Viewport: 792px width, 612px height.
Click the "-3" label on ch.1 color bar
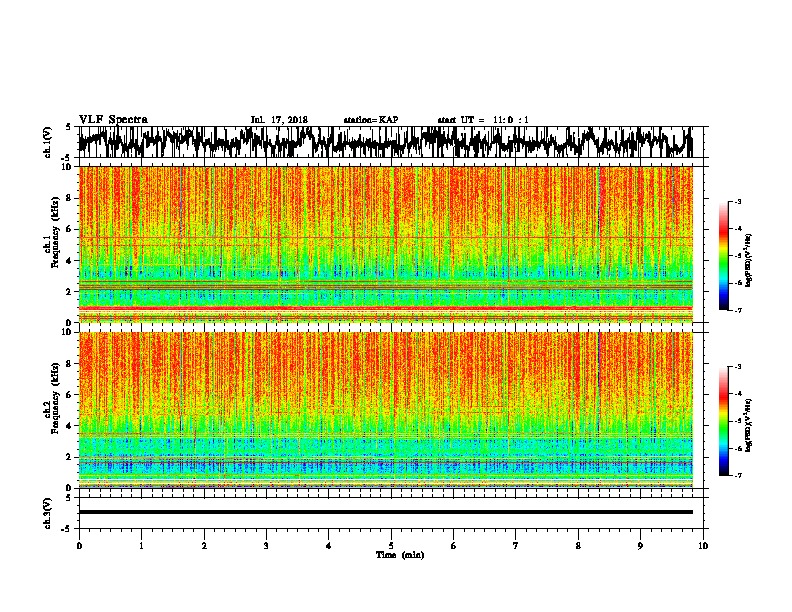coord(738,202)
